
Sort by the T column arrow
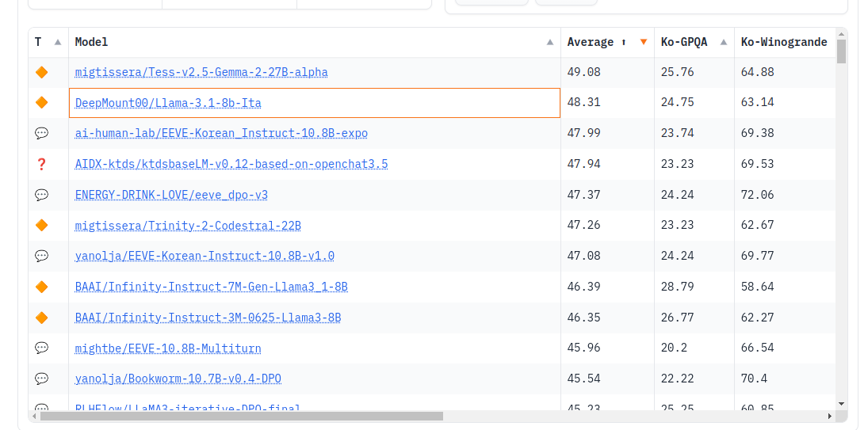pos(58,42)
